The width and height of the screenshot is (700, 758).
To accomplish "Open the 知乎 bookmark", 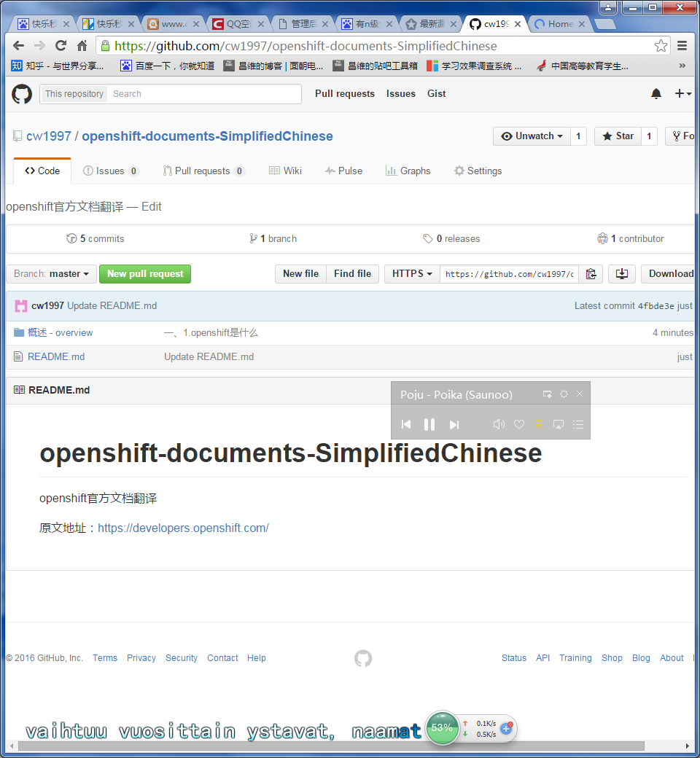I will [x=58, y=66].
